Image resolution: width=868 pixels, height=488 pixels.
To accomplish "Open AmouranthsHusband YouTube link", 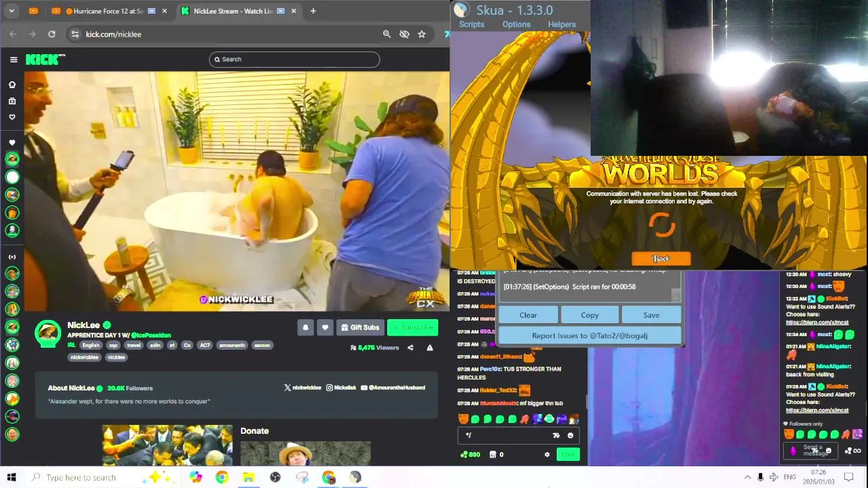I will (x=393, y=388).
